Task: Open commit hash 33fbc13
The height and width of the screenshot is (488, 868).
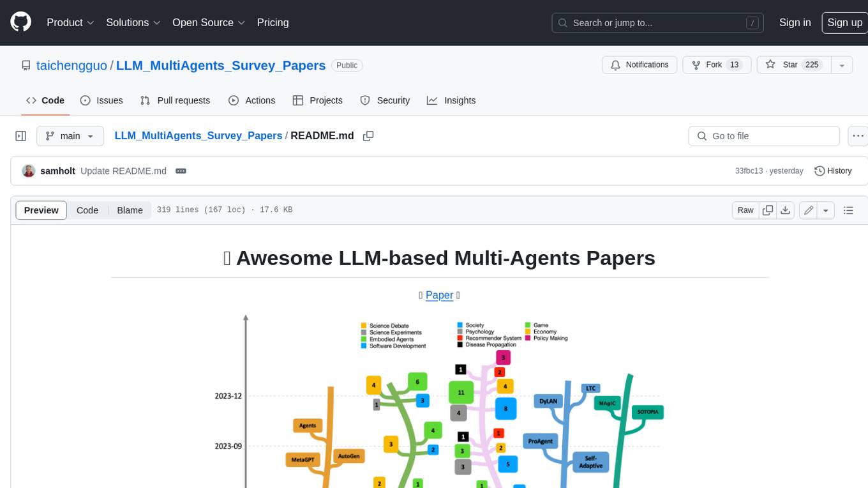Action: [x=749, y=171]
